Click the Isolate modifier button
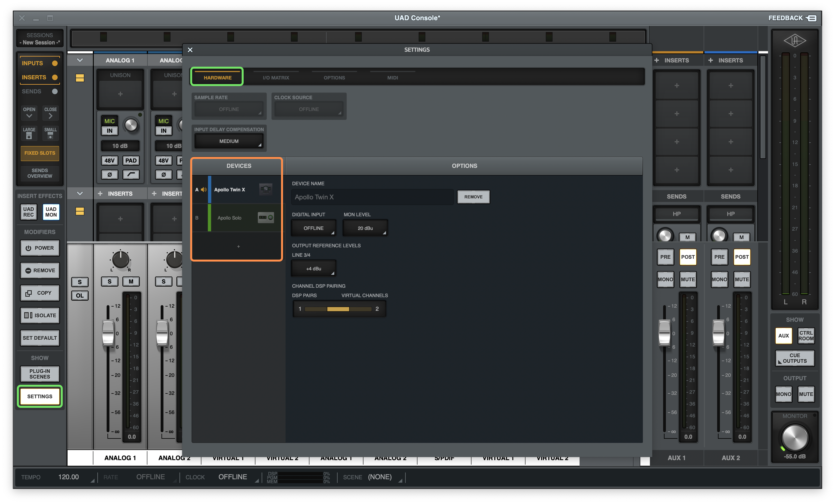The width and height of the screenshot is (835, 504). coord(40,315)
